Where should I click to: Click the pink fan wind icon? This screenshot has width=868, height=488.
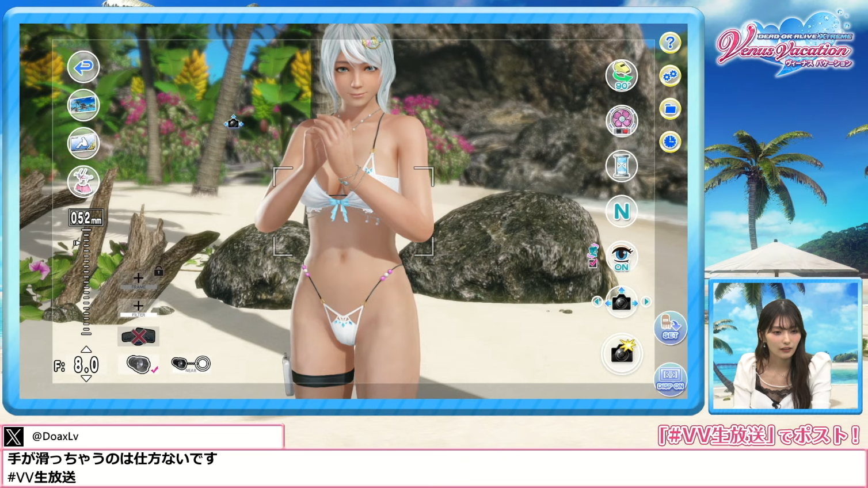622,121
